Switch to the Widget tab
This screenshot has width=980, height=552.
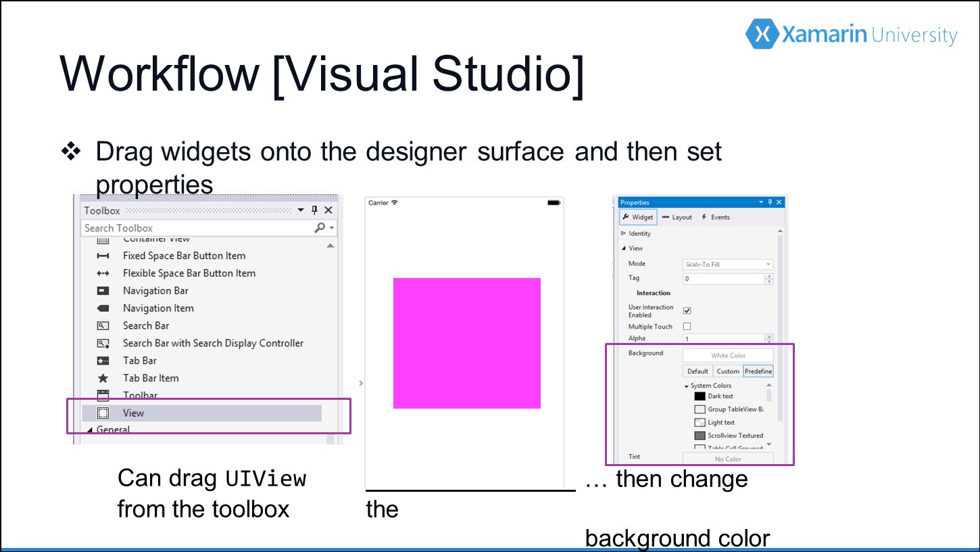point(638,217)
